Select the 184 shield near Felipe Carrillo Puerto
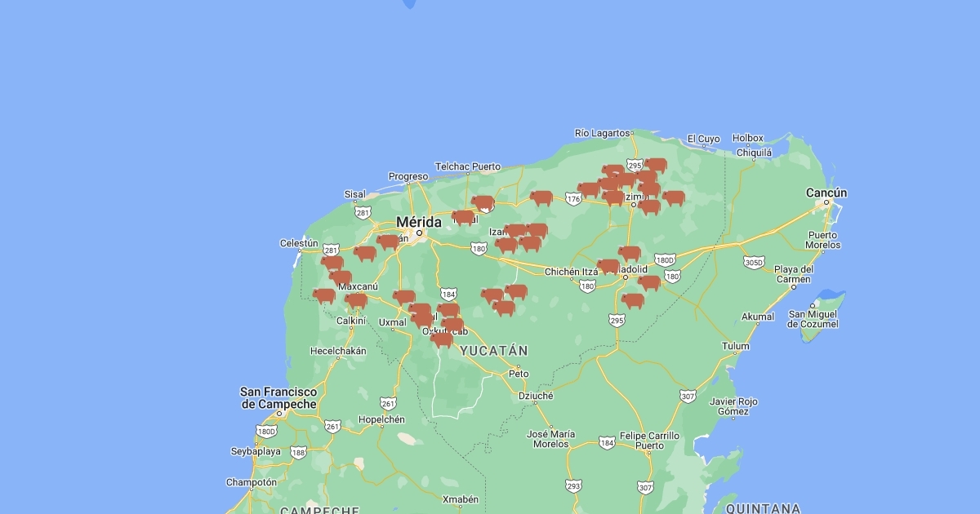This screenshot has height=514, width=980. point(606,442)
